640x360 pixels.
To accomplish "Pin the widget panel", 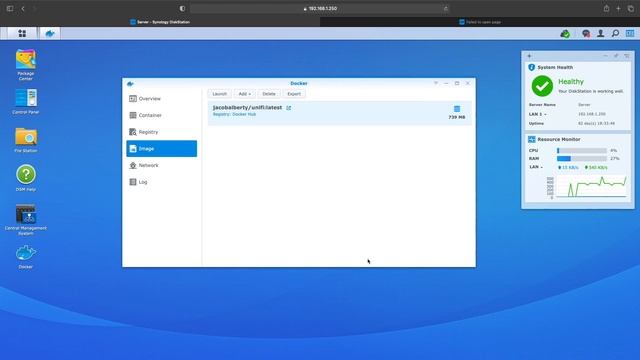I will 616,56.
